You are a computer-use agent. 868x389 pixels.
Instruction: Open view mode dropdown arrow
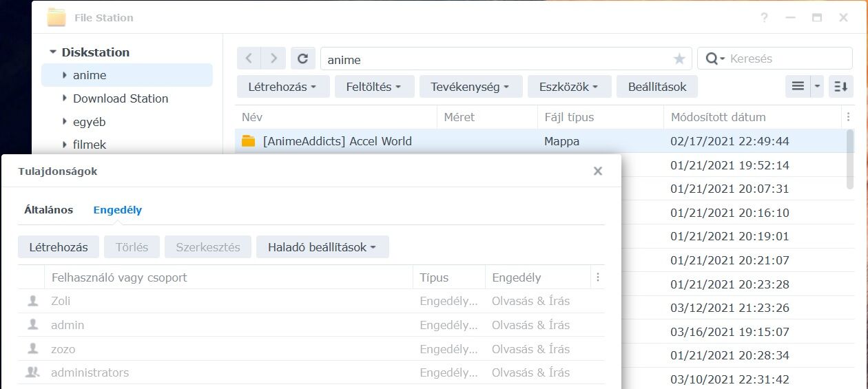[817, 86]
